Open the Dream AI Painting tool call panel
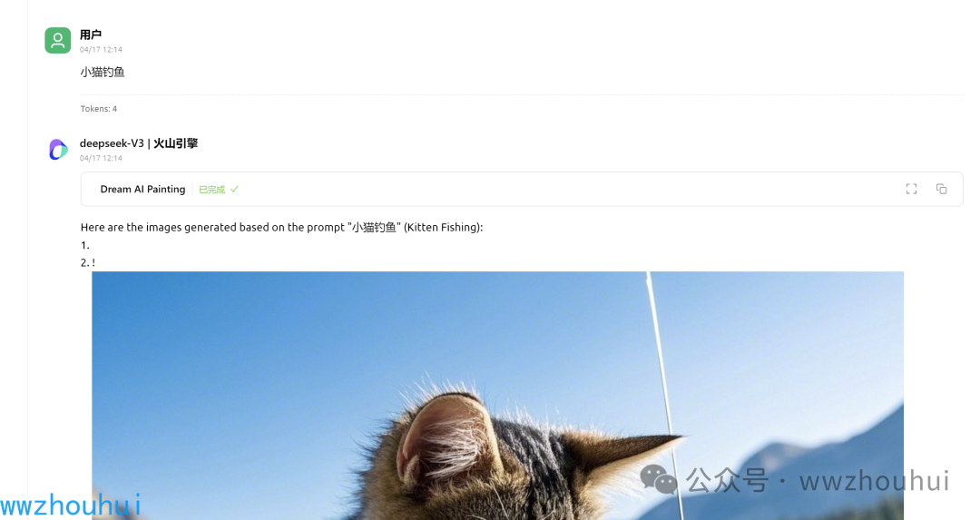The image size is (980, 520). point(522,189)
